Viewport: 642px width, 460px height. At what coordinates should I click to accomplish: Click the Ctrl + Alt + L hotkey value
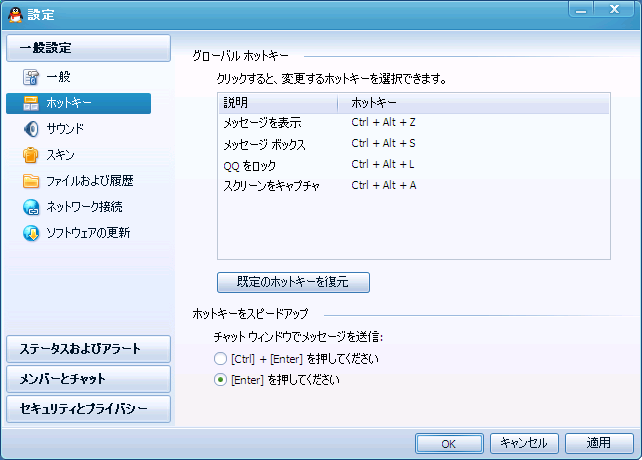pos(383,165)
